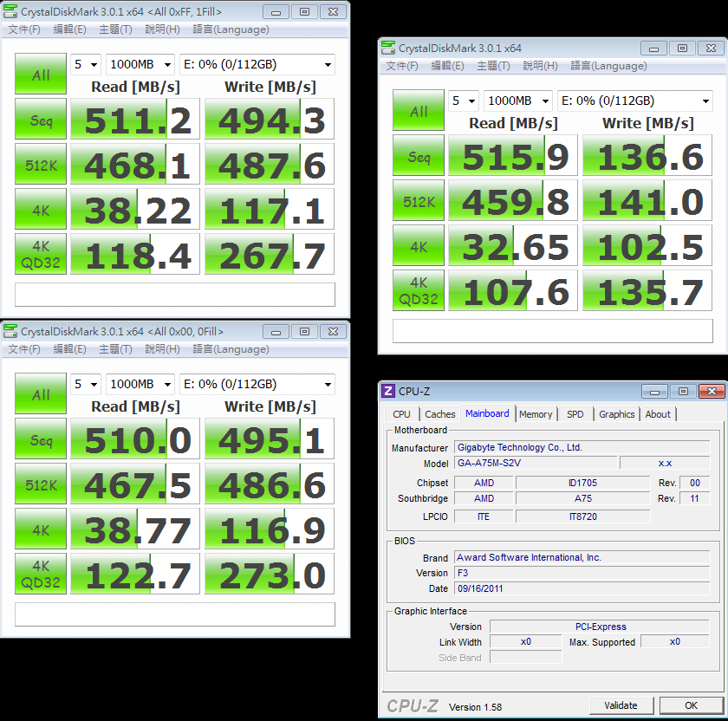The image size is (728, 721).
Task: Open test count dropdown in window above CPU-Z
Action: [x=464, y=101]
